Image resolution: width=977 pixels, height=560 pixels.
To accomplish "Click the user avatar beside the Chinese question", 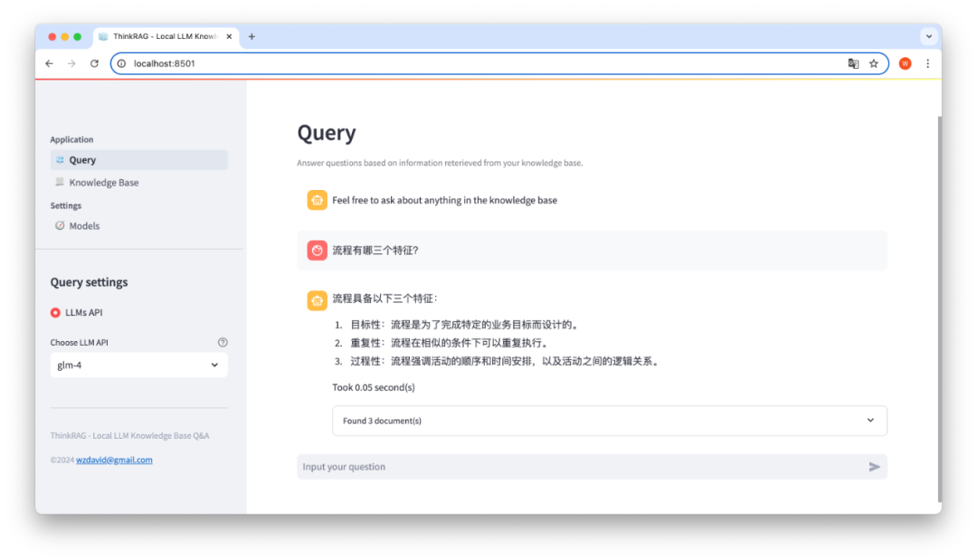I will tap(317, 250).
